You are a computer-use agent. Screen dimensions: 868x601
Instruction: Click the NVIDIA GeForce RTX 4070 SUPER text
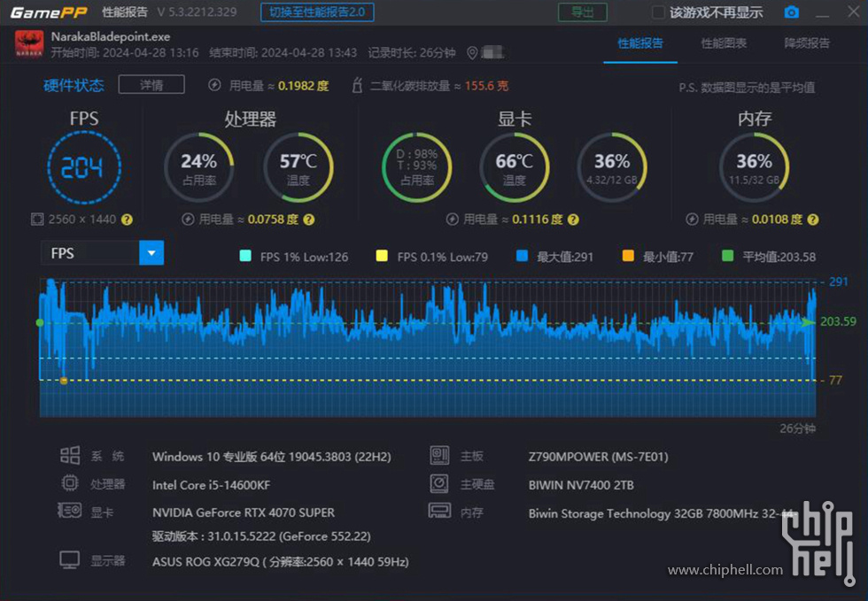(x=244, y=512)
